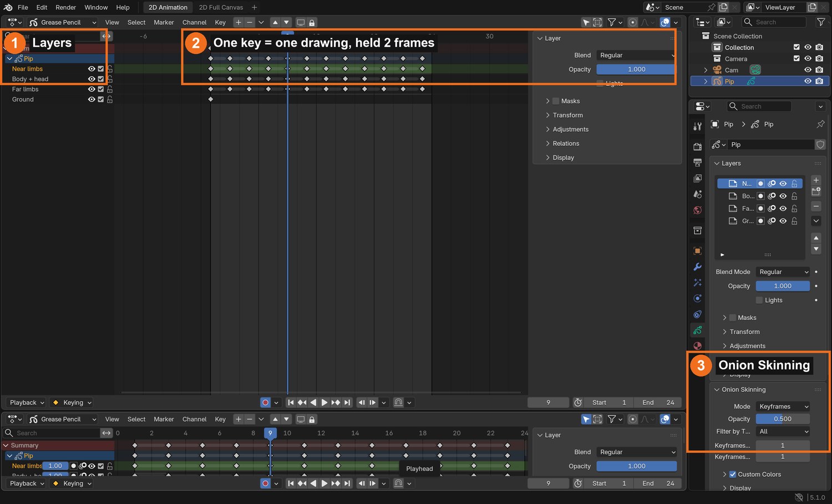Open the Render menu
Image resolution: width=832 pixels, height=504 pixels.
point(65,7)
